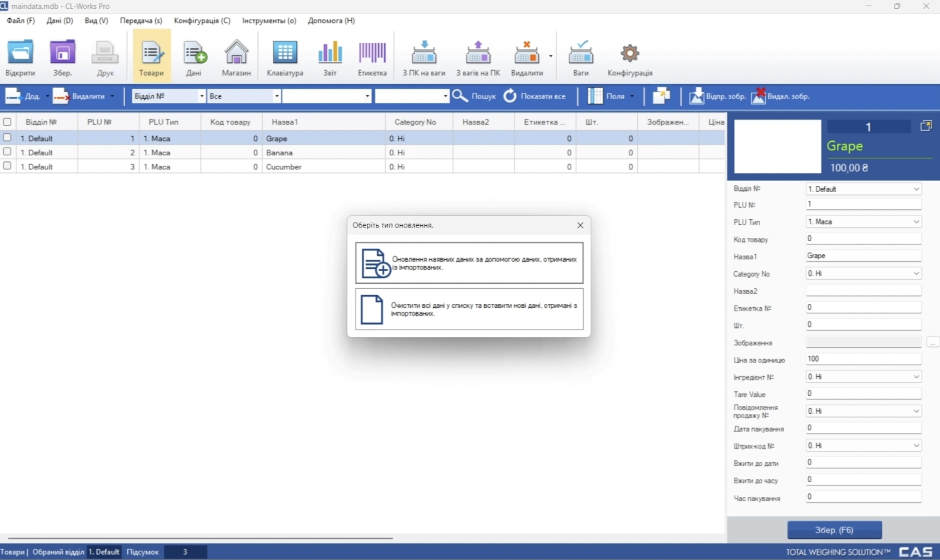The image size is (940, 560).
Task: Toggle the select-all checkbox in table header
Action: coord(7,122)
